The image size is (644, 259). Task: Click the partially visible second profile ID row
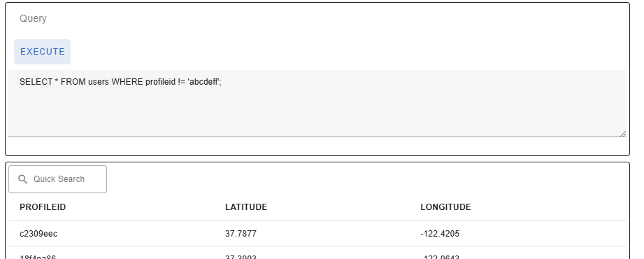point(38,257)
